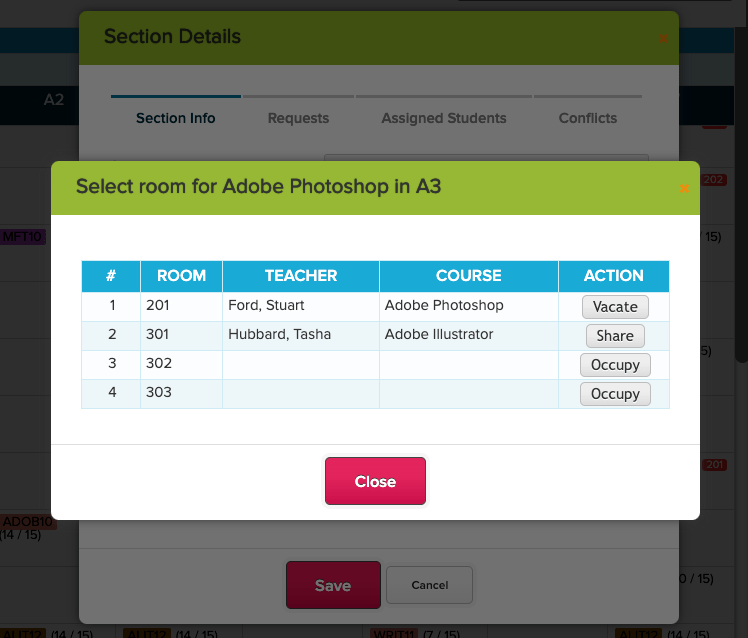
Task: Click the TEACHER column header
Action: pos(301,276)
